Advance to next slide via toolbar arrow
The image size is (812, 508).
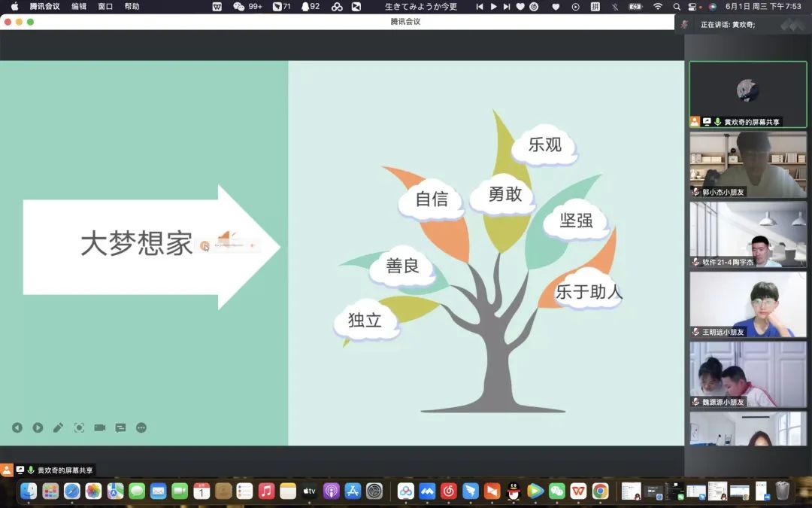pos(38,427)
